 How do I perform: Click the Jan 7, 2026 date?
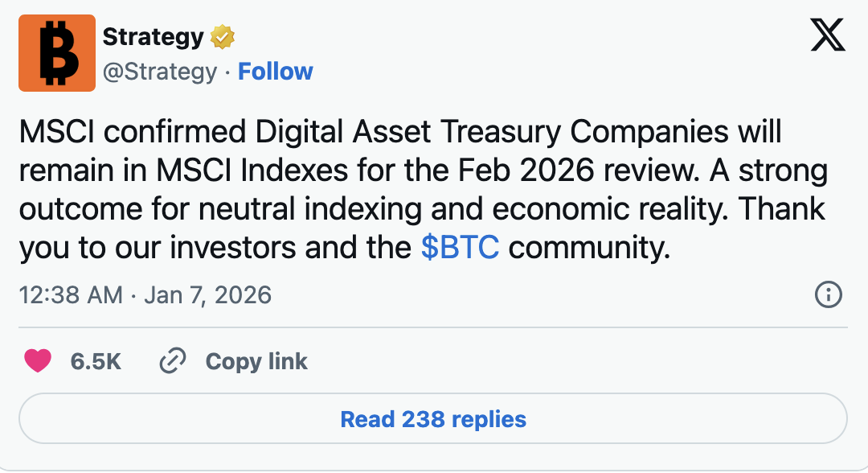[x=208, y=295]
